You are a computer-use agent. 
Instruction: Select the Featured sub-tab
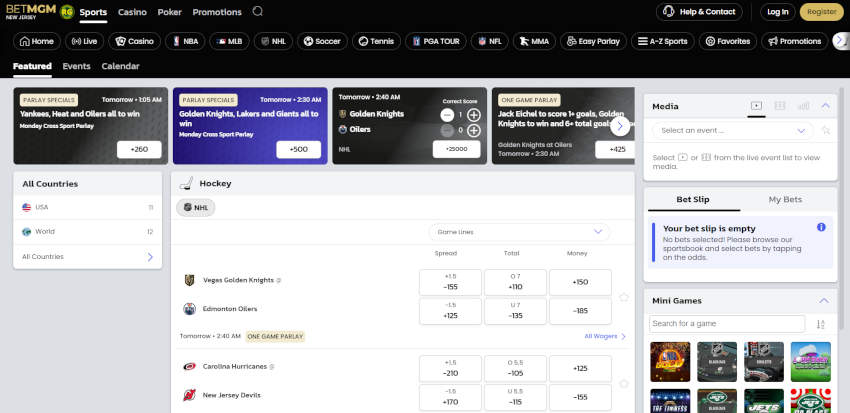(x=32, y=66)
